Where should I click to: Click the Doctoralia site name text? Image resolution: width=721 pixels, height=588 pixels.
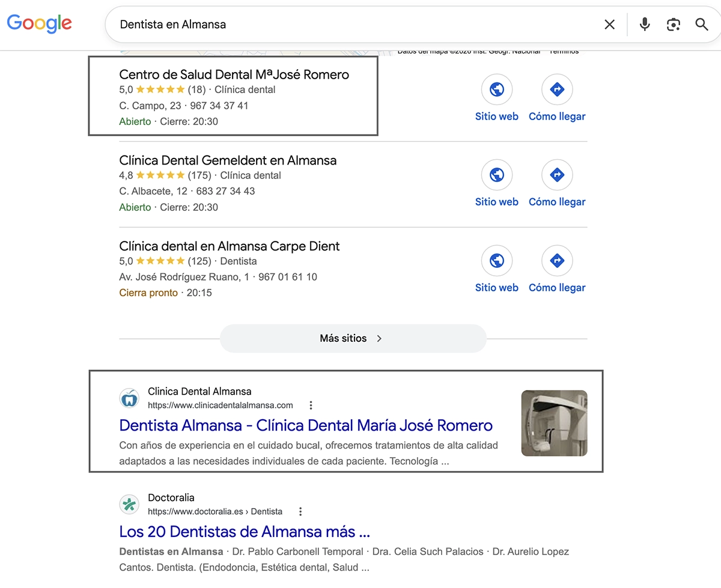pos(171,498)
